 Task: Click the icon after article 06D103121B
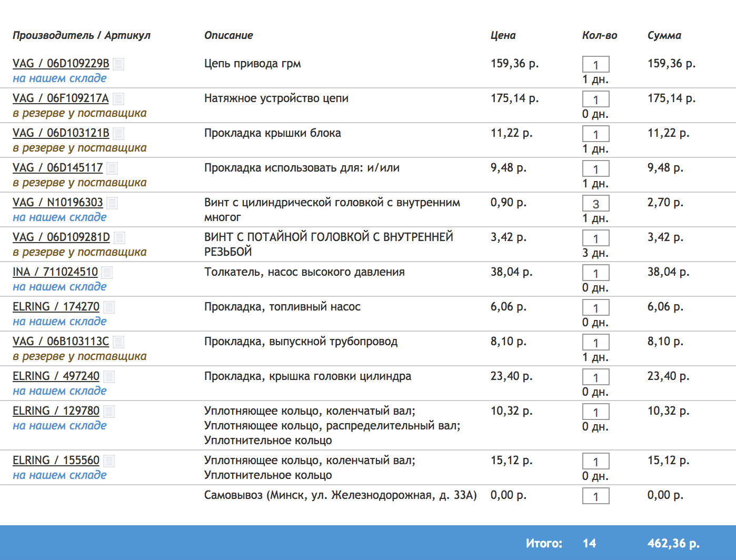tap(119, 134)
